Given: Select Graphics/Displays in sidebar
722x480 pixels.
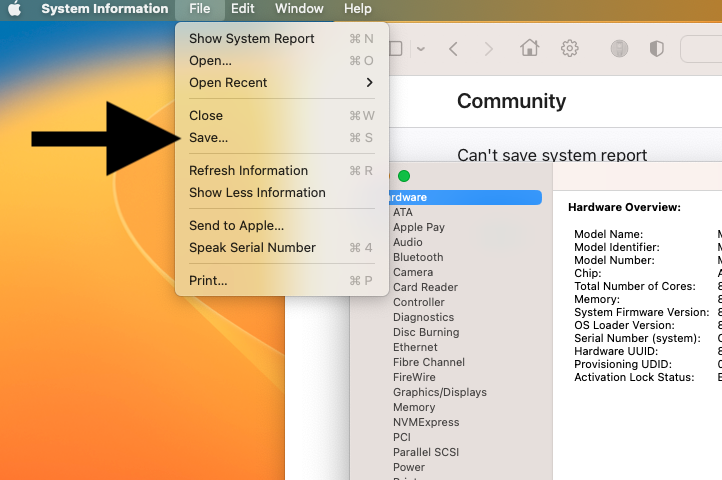Looking at the screenshot, I should (x=440, y=392).
